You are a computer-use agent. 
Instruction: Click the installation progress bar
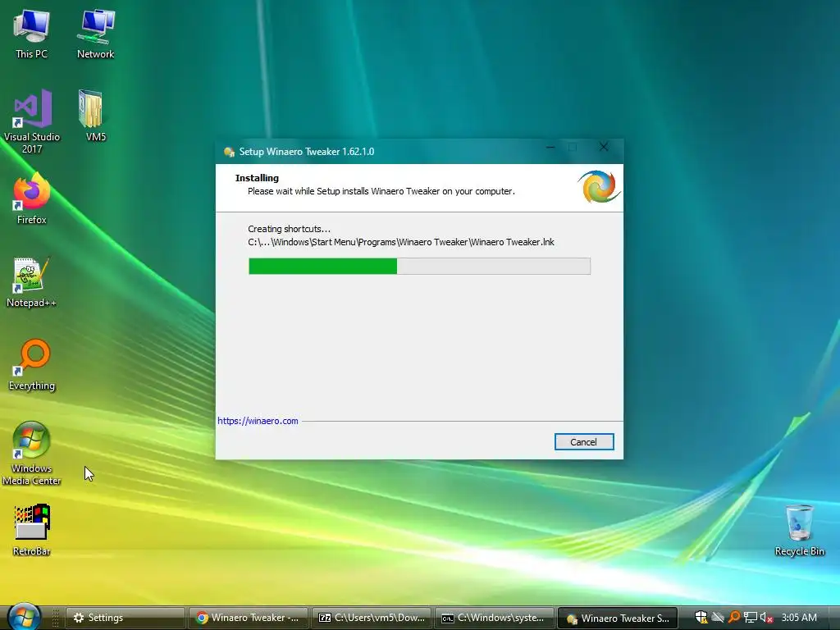419,267
